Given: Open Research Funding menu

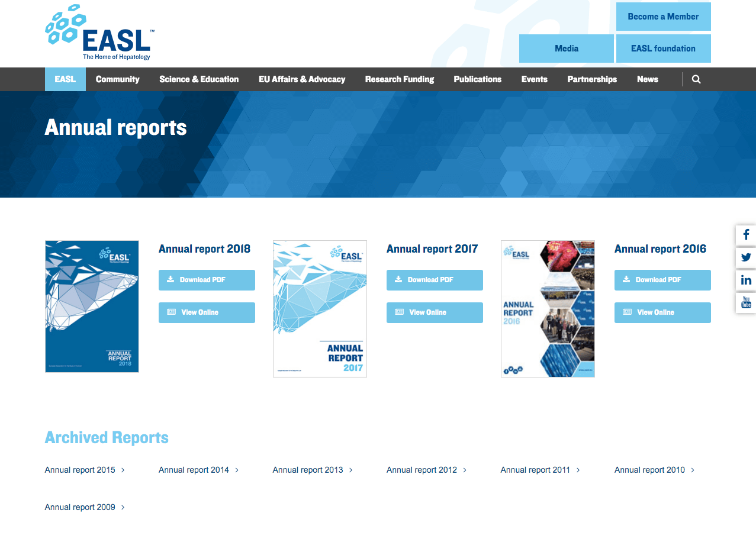Looking at the screenshot, I should tap(400, 79).
